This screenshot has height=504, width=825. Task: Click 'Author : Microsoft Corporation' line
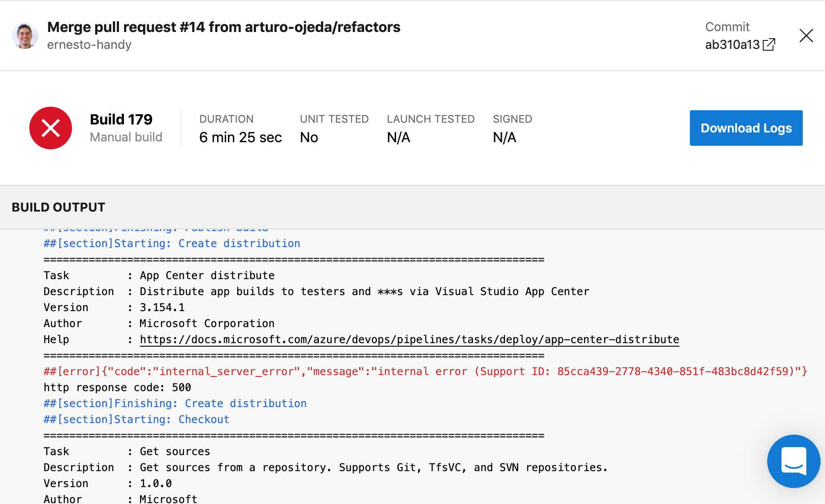[x=159, y=324]
